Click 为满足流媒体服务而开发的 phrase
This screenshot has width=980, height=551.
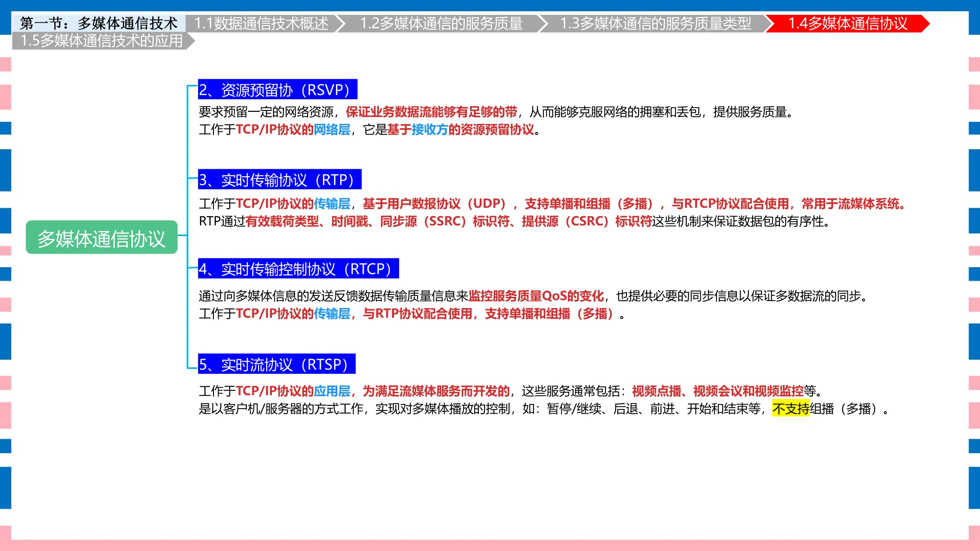436,391
